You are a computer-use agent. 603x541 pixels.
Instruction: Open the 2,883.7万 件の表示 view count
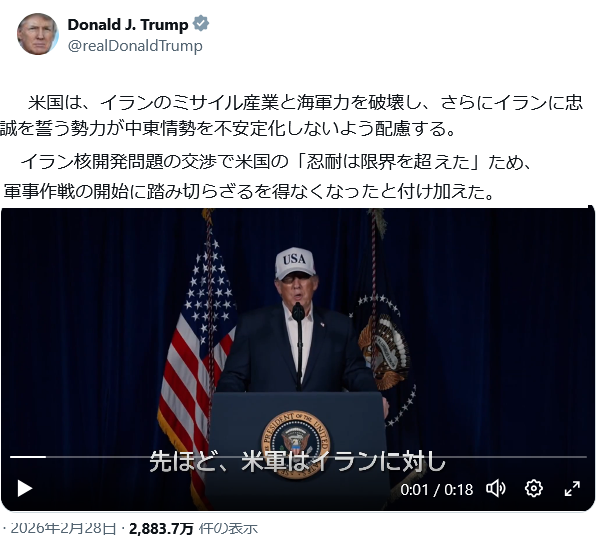[193, 529]
